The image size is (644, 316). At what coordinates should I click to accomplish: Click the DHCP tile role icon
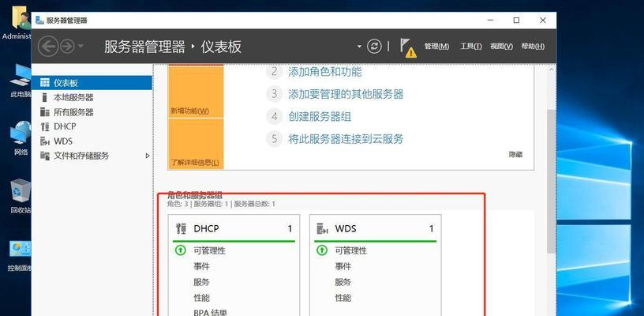coord(181,228)
